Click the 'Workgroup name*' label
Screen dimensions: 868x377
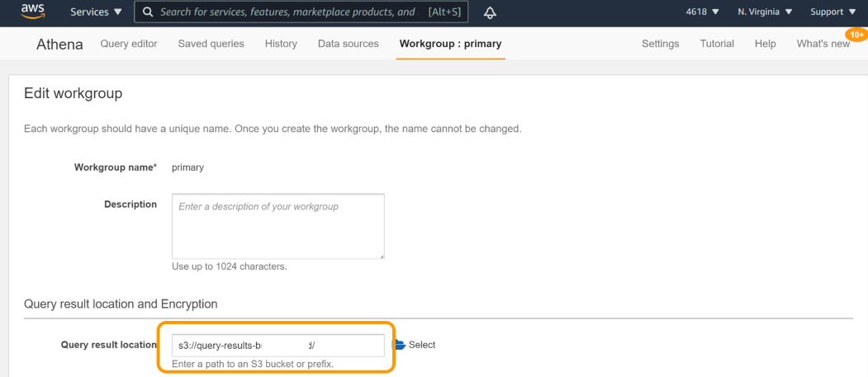(x=116, y=167)
